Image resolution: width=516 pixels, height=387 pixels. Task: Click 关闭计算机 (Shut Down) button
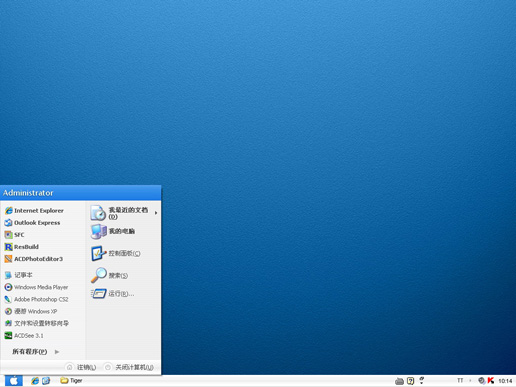point(129,367)
